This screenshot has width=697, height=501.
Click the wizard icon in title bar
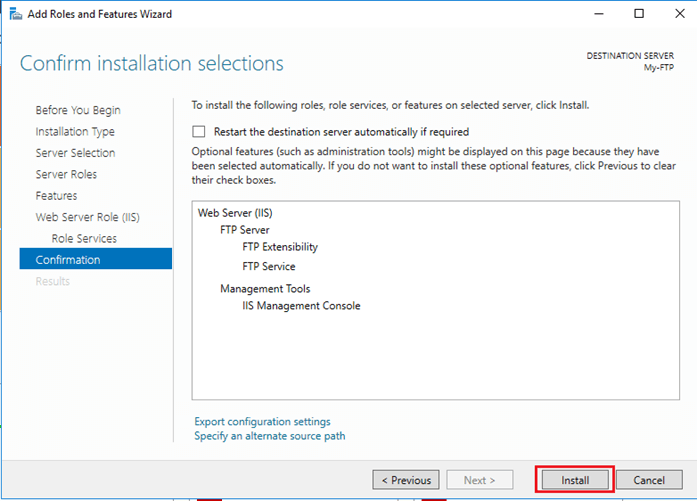(x=16, y=14)
